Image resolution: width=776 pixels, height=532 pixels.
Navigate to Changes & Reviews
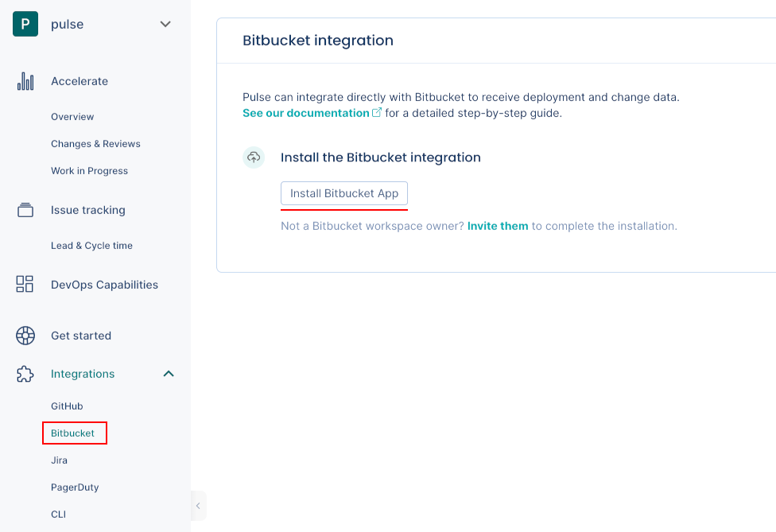(x=96, y=143)
